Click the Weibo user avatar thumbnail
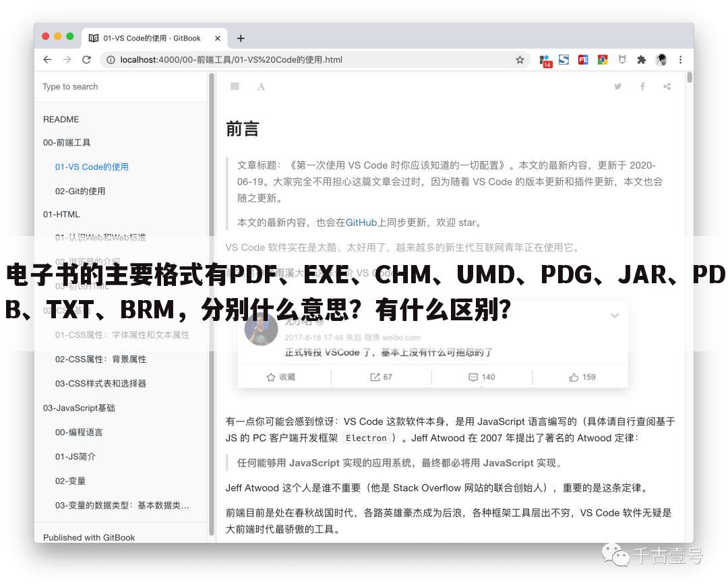728x588 pixels. point(262,329)
